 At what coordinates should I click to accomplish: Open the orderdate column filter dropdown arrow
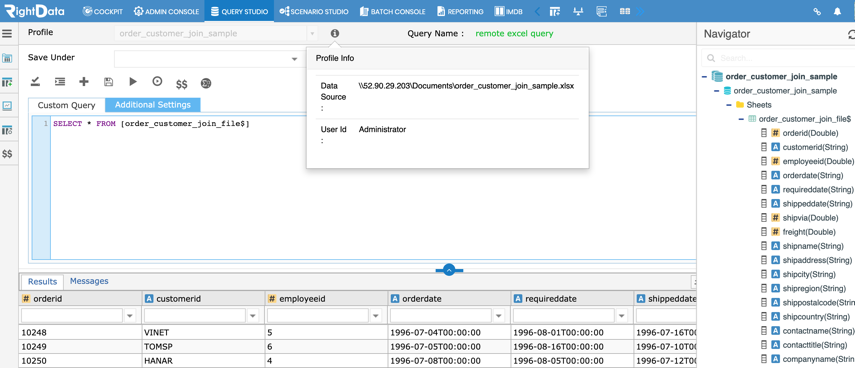tap(499, 316)
